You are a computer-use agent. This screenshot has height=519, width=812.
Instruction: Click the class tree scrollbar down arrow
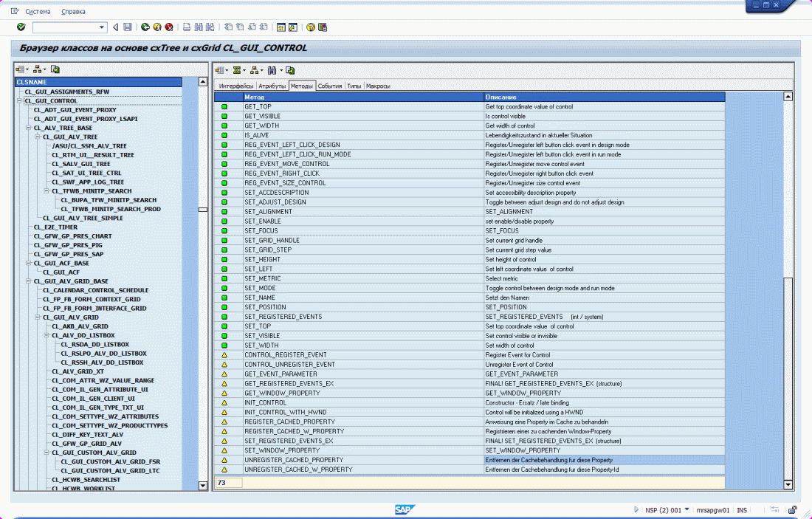tap(203, 485)
